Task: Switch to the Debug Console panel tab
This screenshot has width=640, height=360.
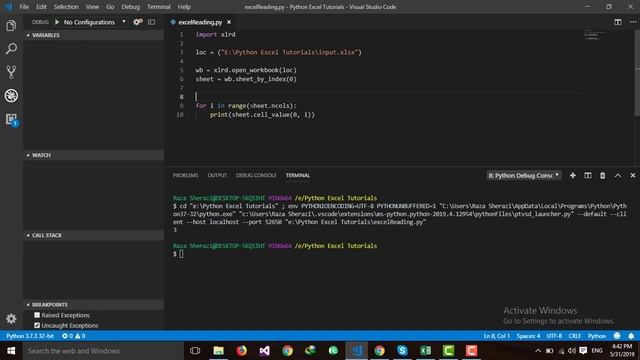Action: [x=256, y=175]
